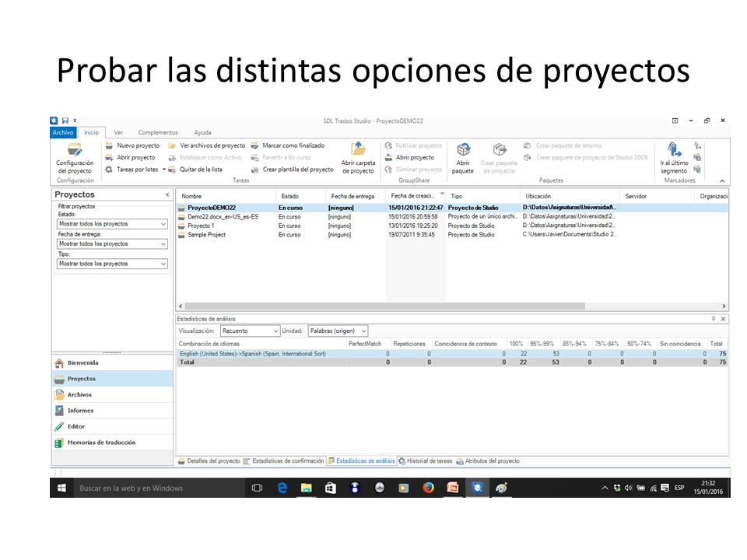This screenshot has width=747, height=560.
Task: Open the Unidad Palabras (origen) dropdown
Action: (338, 331)
